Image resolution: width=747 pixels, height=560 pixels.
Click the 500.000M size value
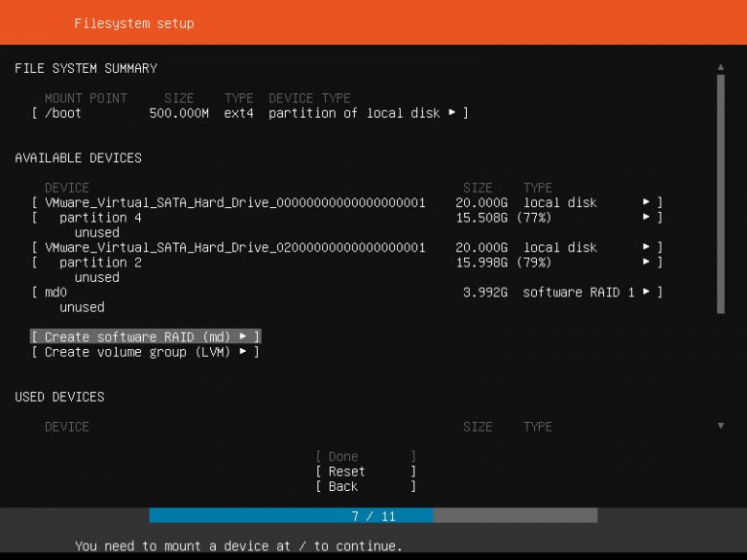179,114
